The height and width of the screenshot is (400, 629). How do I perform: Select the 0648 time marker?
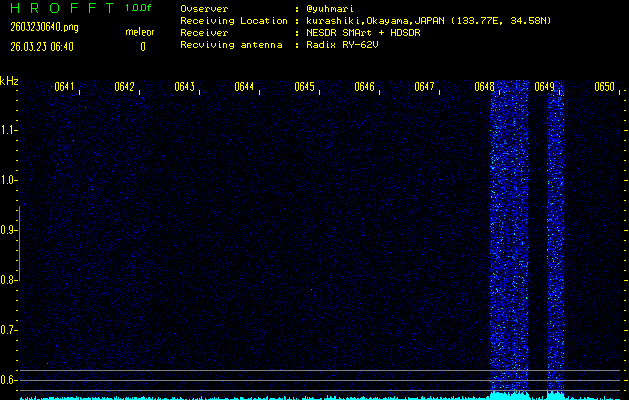pyautogui.click(x=485, y=87)
